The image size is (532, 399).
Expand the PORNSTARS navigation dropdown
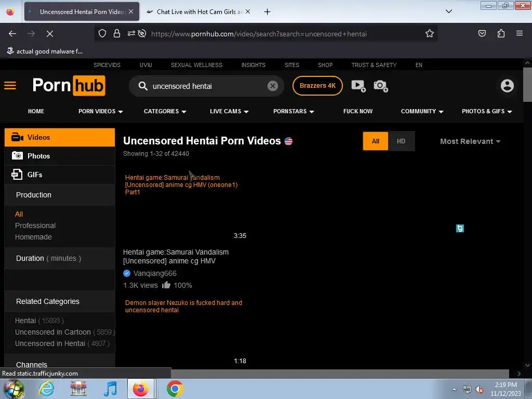click(x=294, y=111)
